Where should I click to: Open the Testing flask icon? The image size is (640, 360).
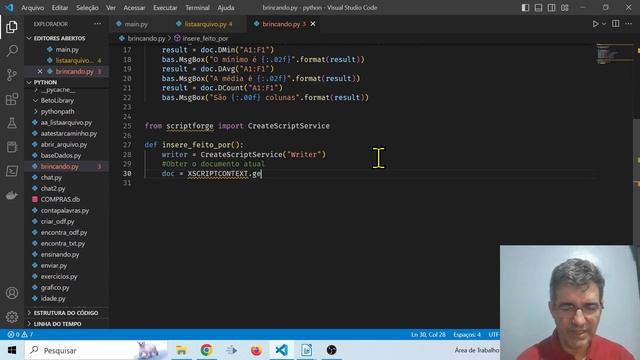[12, 123]
